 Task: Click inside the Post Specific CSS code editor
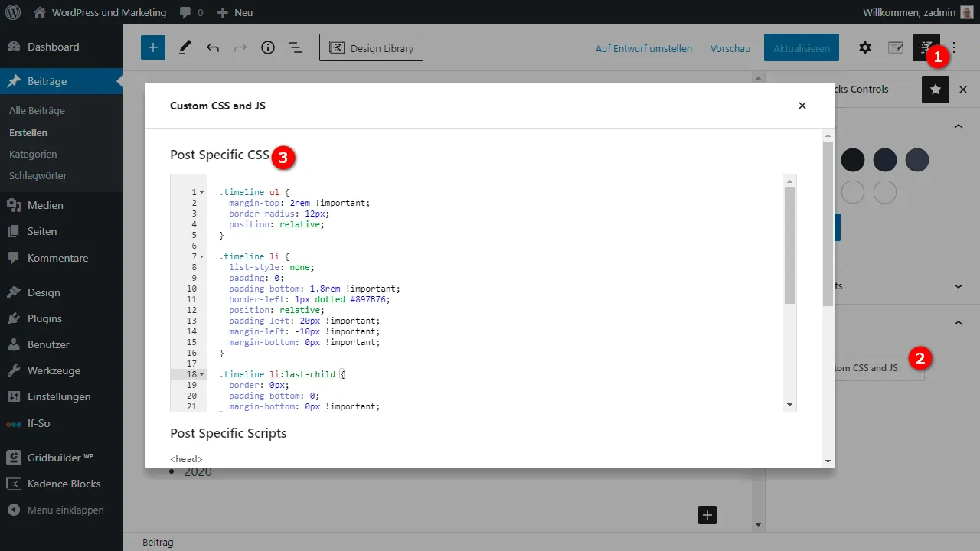coord(483,293)
